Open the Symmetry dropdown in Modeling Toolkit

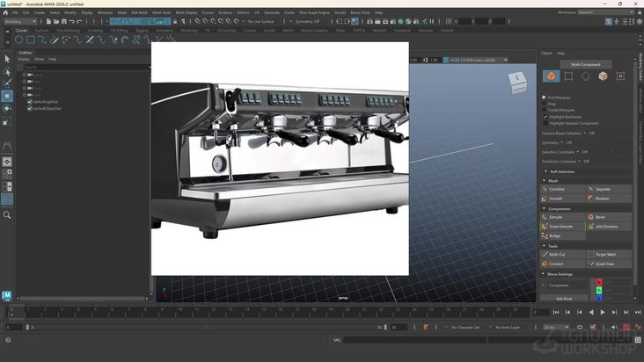pyautogui.click(x=562, y=142)
